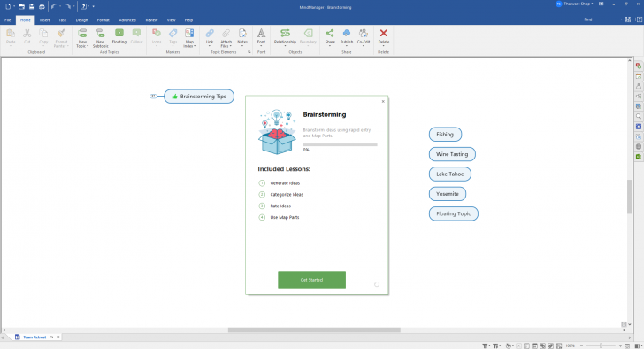Select the Floating Topic bubble

[454, 213]
